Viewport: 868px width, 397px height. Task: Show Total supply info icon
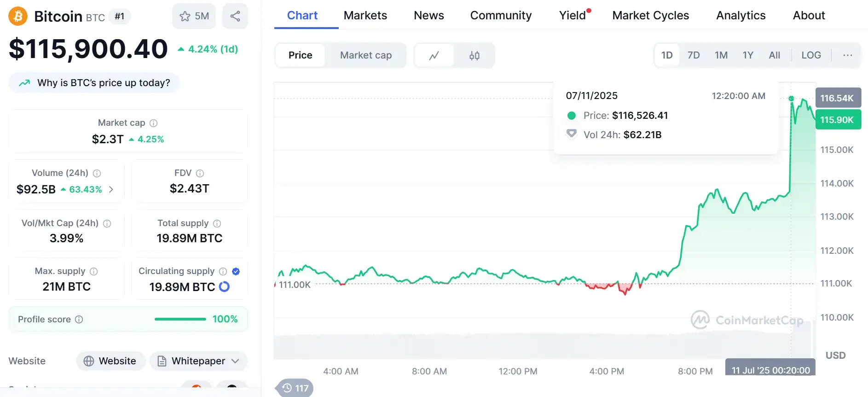217,223
